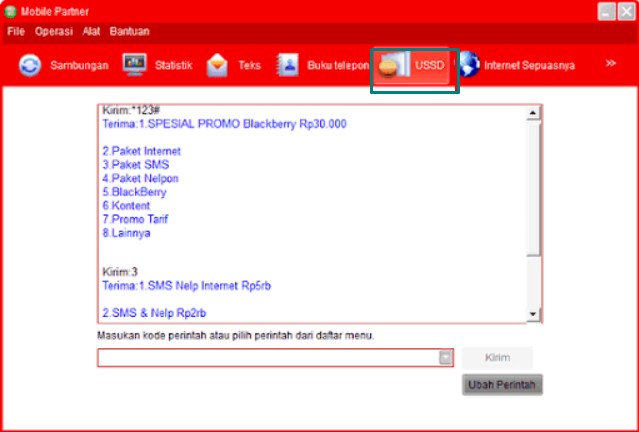
Task: Click the Teks toolbar label
Action: point(249,65)
